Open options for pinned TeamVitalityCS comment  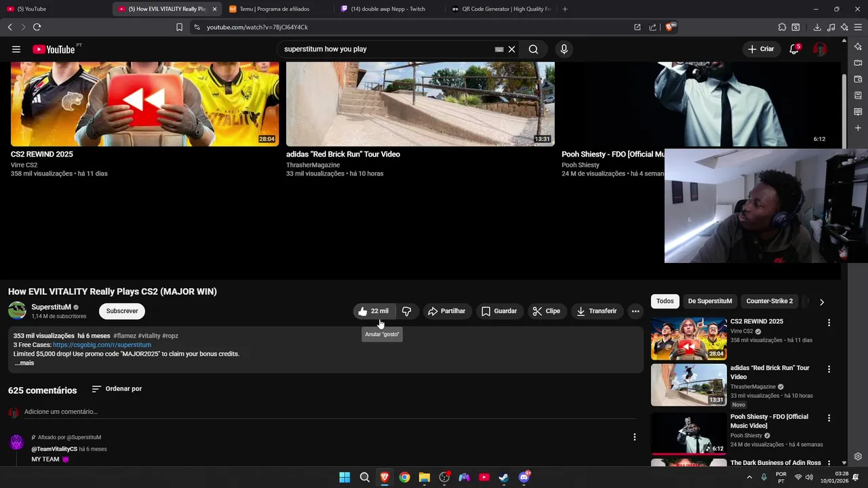click(x=635, y=437)
